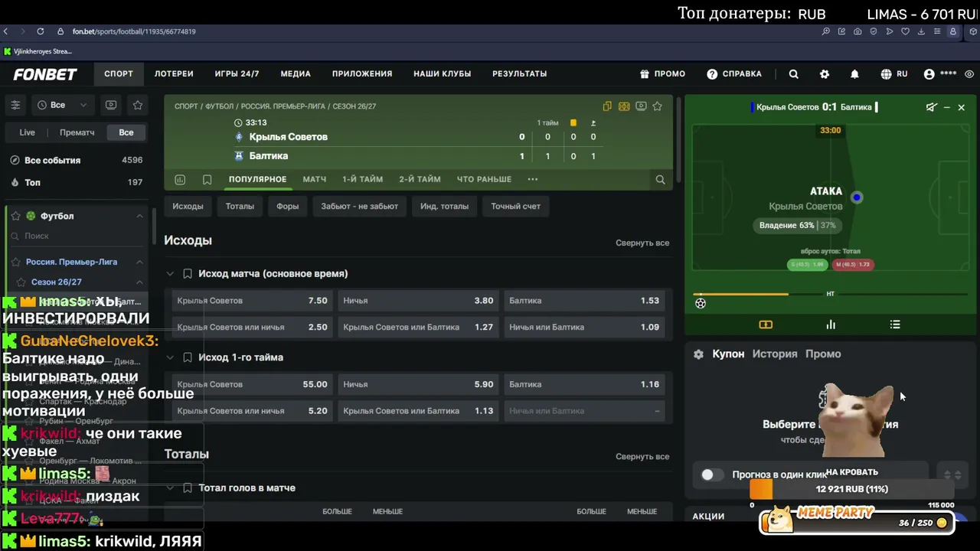Toggle balance visibility eye icon

[x=969, y=74]
